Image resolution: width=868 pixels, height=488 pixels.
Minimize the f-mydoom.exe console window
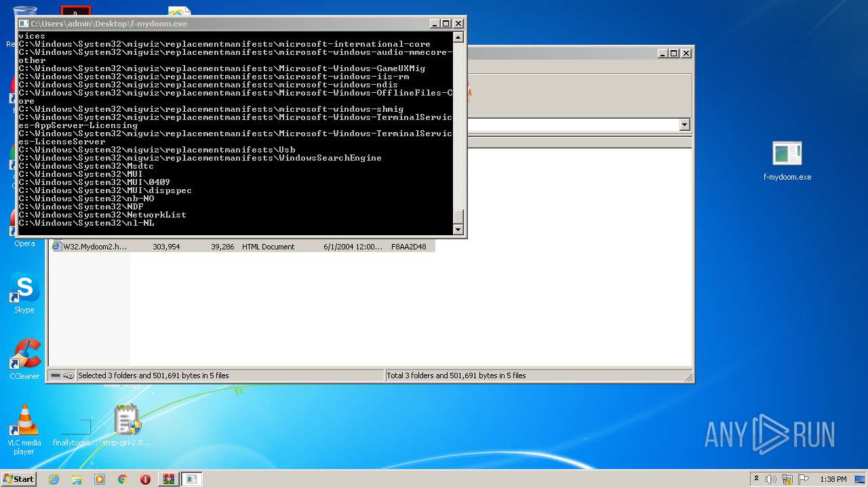pyautogui.click(x=435, y=24)
